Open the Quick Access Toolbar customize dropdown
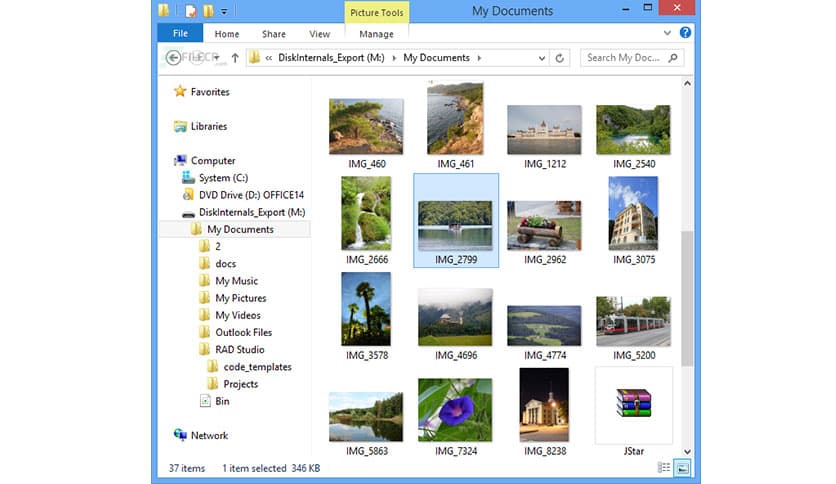The image size is (836, 484). (x=224, y=11)
